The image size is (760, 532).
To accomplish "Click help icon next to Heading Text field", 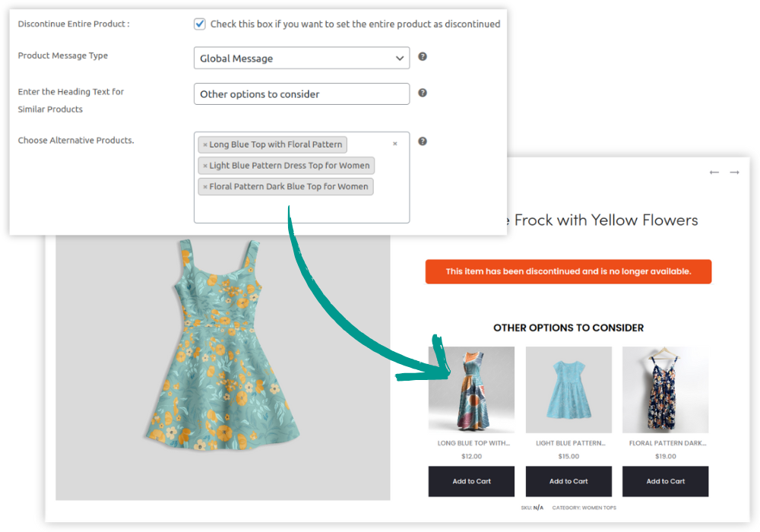I will point(423,93).
